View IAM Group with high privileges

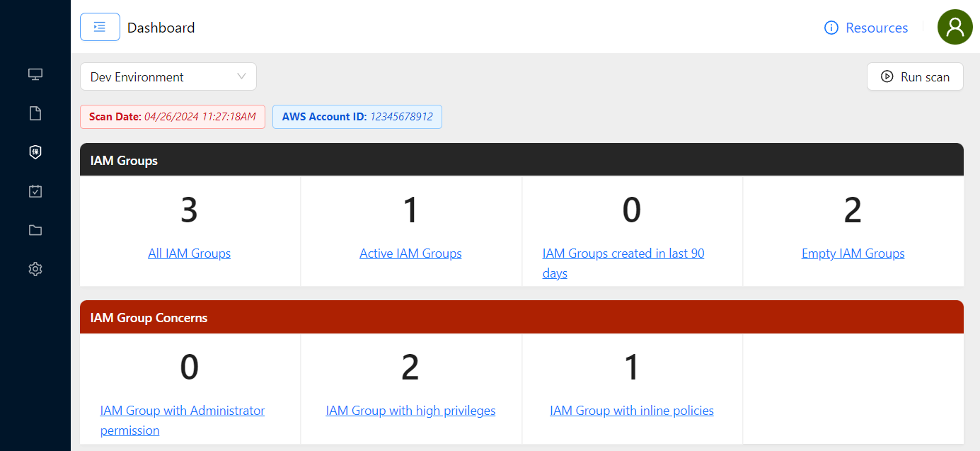410,410
